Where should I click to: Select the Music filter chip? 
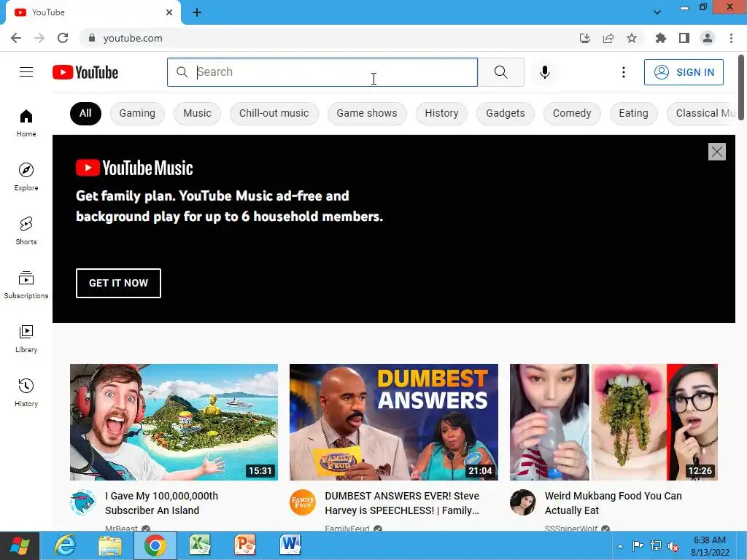[x=197, y=113]
